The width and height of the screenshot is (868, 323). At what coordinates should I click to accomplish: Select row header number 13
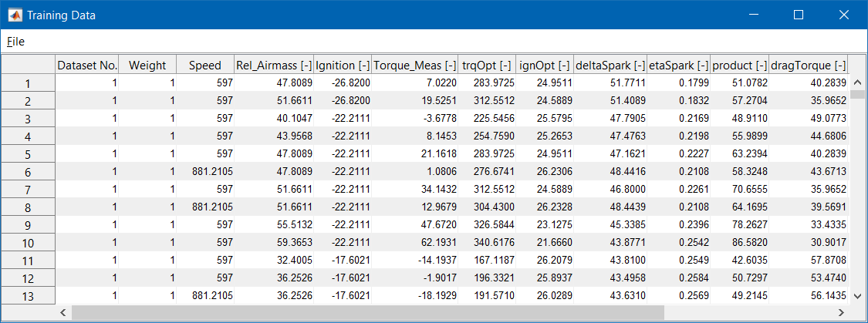(x=28, y=295)
